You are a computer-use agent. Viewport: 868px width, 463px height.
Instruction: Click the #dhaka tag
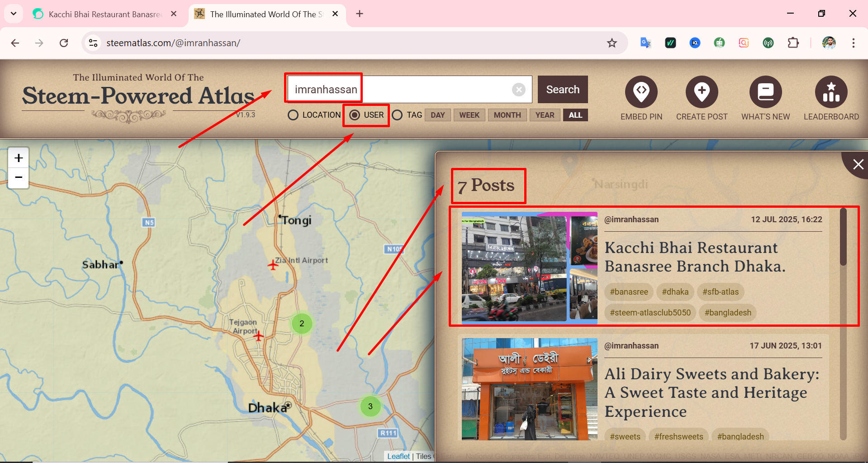(x=675, y=292)
